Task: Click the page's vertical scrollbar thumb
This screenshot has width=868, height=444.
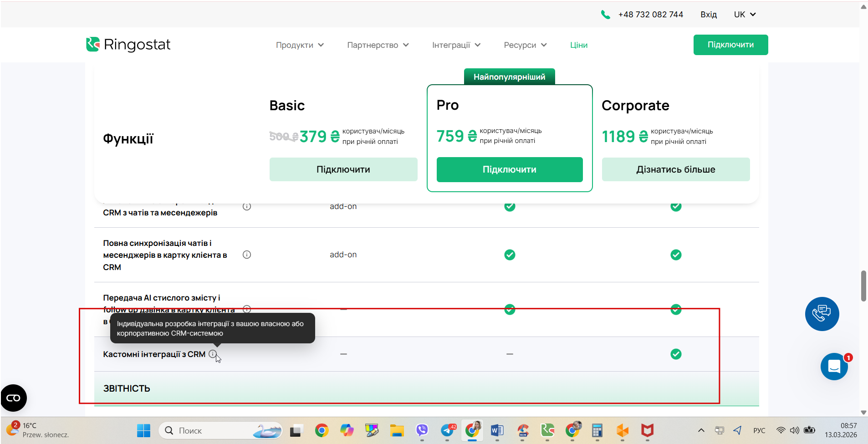Action: [863, 286]
